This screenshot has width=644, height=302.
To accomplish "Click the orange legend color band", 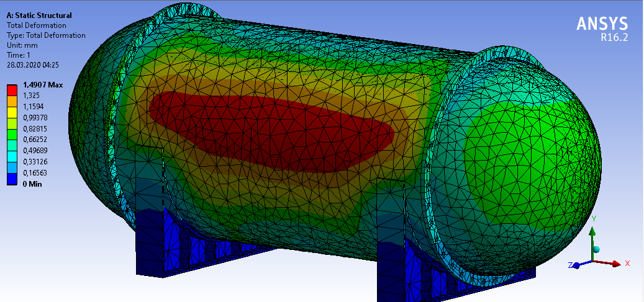I will click(x=12, y=101).
